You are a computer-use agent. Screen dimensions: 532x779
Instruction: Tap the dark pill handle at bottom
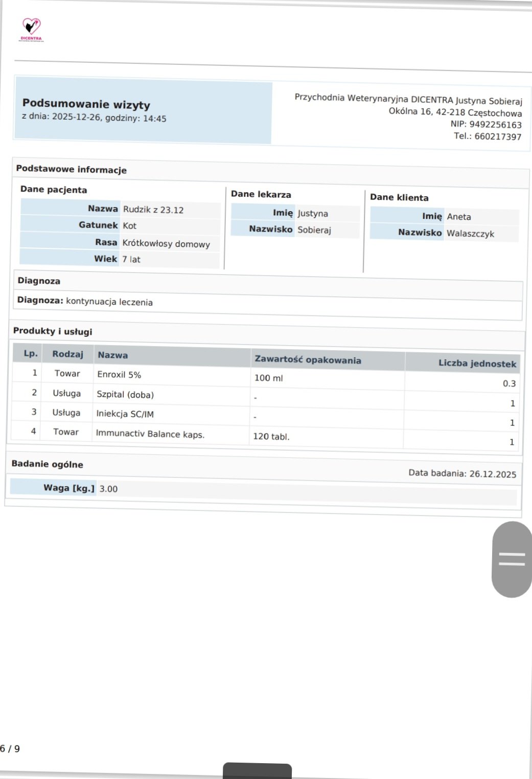point(257,771)
